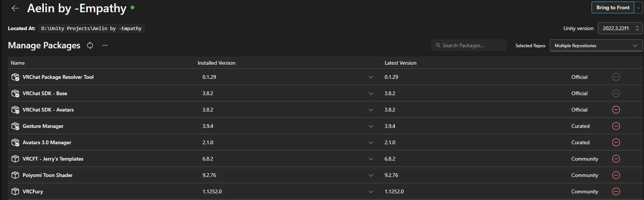The width and height of the screenshot is (644, 200).
Task: Click latest version 9.2.76 for Poiyomi
Action: click(x=391, y=175)
